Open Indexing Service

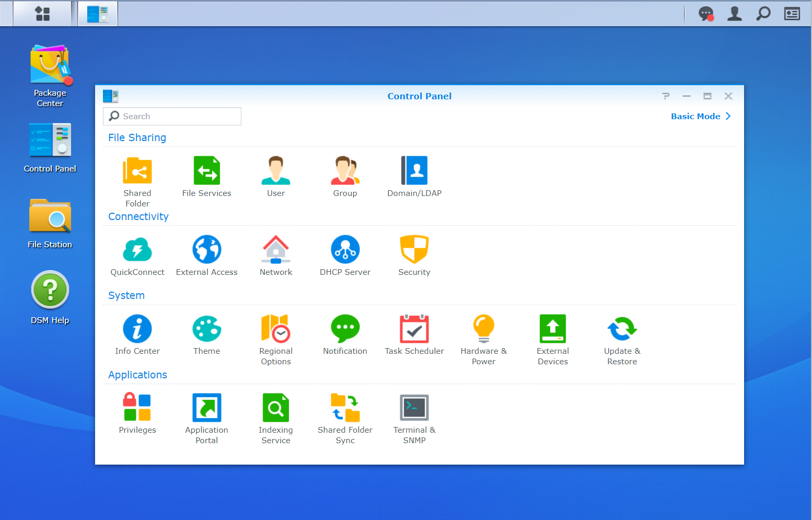tap(276, 408)
